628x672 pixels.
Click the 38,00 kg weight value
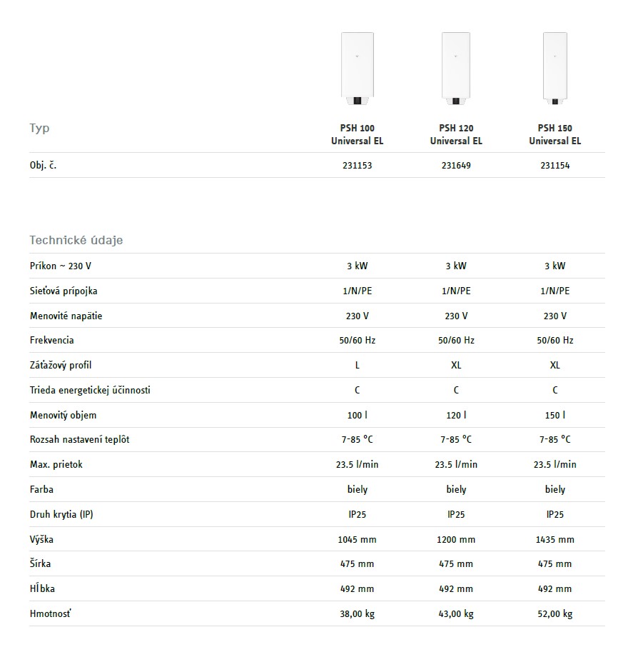coord(357,613)
